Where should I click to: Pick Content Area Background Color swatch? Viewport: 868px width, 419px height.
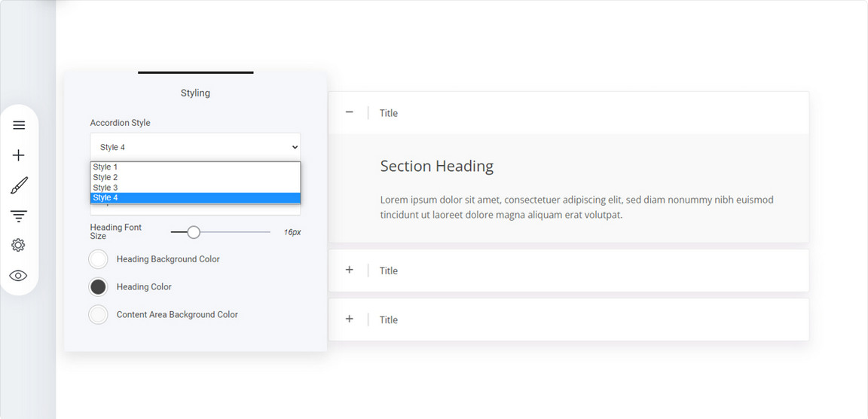click(98, 314)
